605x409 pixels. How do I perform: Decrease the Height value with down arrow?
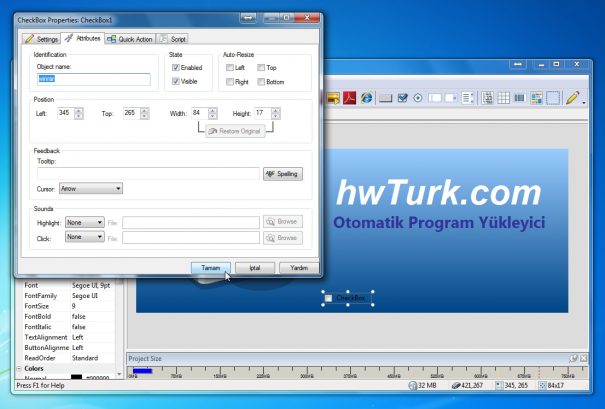point(275,116)
